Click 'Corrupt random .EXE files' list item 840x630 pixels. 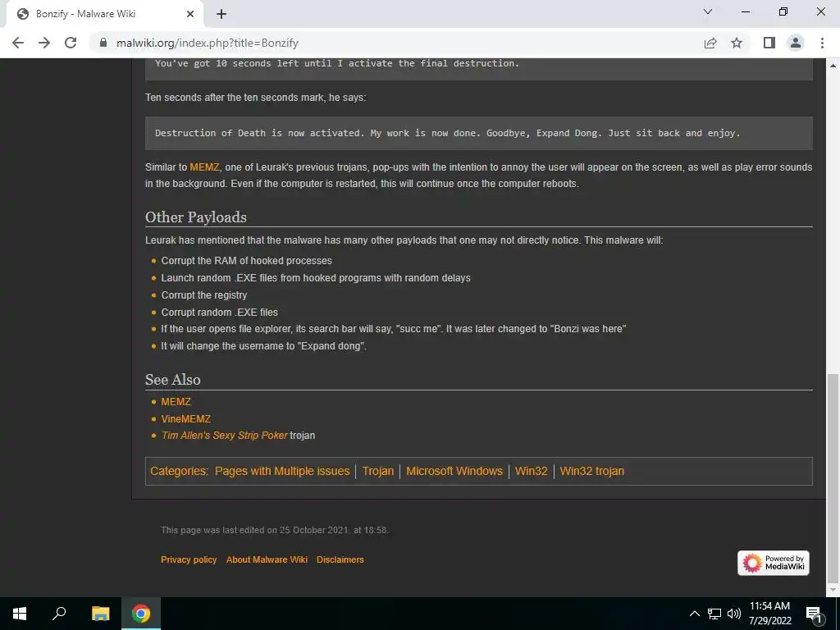click(220, 313)
